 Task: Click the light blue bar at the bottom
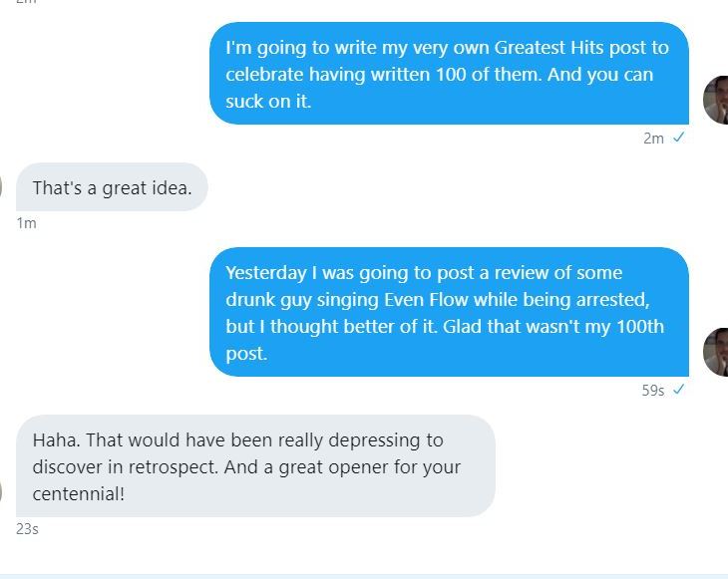[364, 575]
